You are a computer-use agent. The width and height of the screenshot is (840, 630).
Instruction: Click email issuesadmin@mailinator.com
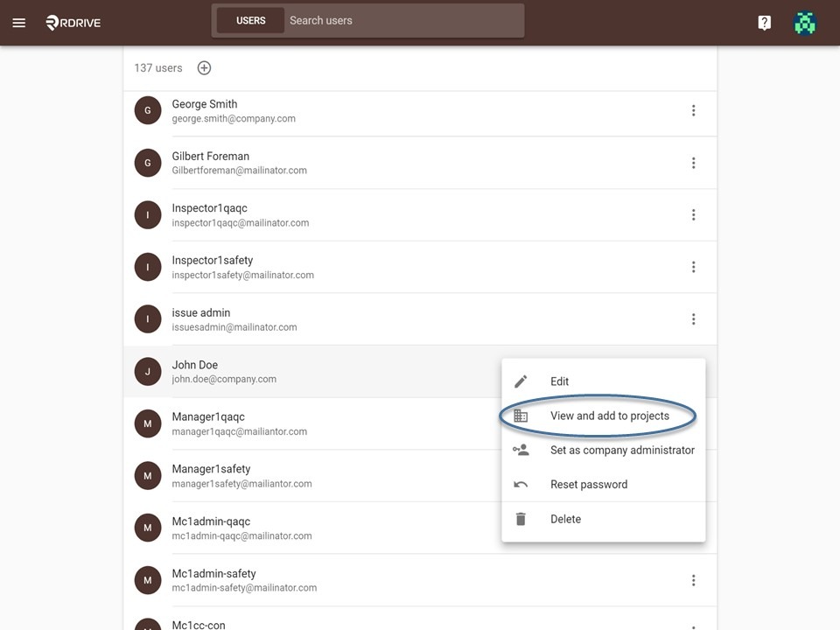click(234, 326)
